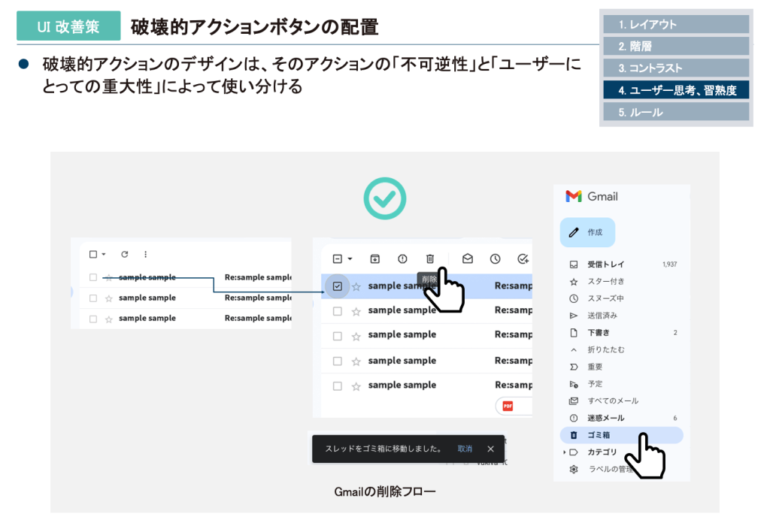Click the refresh icon in the left inbox
770x532 pixels.
tap(125, 254)
